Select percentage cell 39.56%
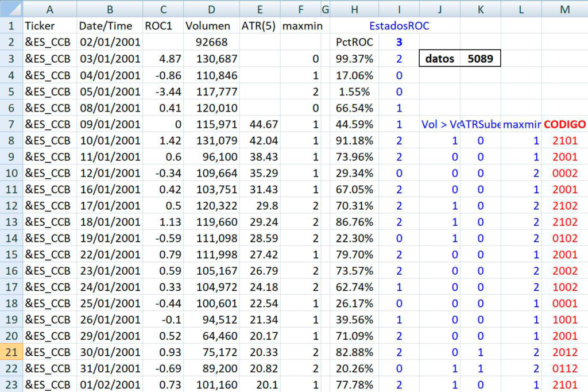 pyautogui.click(x=354, y=320)
